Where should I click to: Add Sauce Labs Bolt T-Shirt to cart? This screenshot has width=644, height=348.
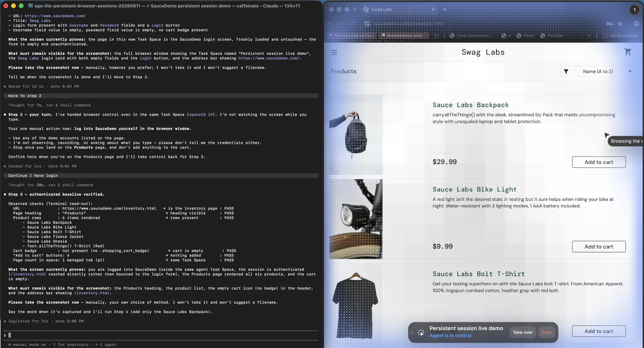pyautogui.click(x=599, y=331)
